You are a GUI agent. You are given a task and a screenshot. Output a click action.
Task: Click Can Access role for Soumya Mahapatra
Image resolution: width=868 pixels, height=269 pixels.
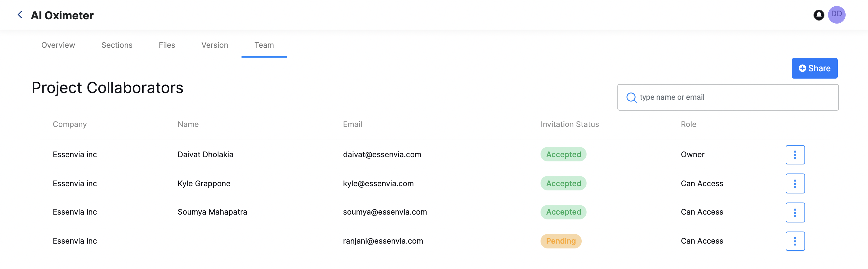(702, 212)
